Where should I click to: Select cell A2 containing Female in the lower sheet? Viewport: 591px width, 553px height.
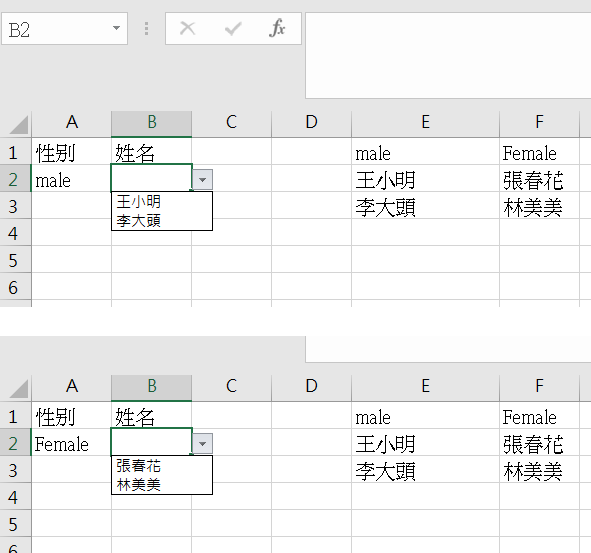tap(71, 444)
